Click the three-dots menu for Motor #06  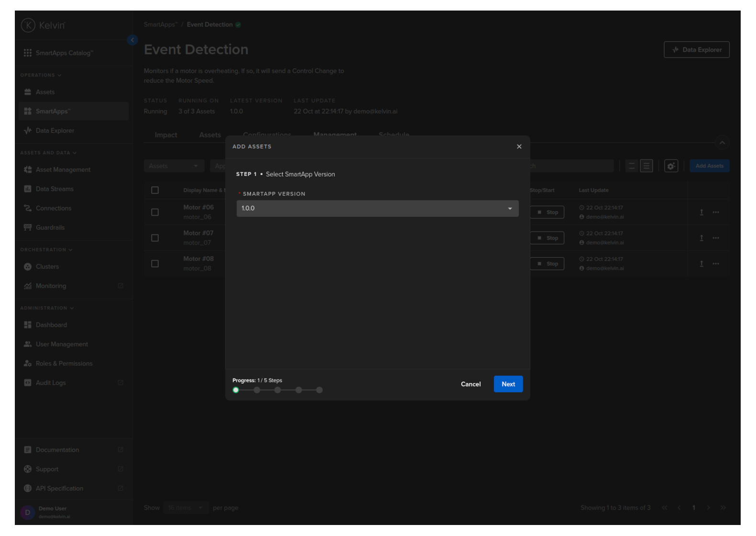715,212
